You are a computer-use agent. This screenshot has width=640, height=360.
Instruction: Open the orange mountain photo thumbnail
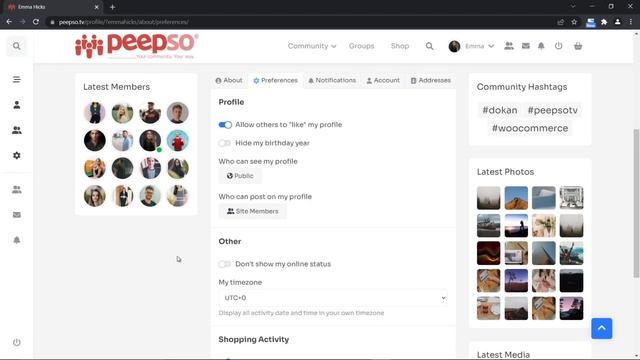point(516,198)
